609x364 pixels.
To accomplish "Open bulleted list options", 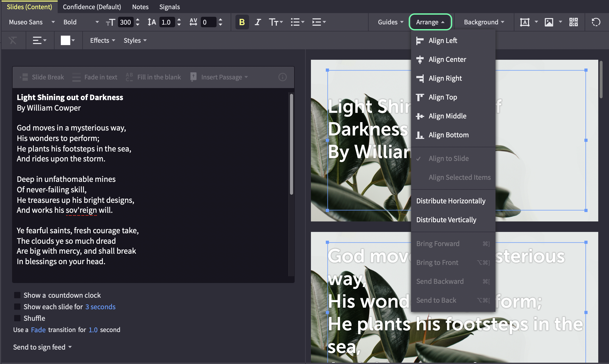I will click(297, 22).
